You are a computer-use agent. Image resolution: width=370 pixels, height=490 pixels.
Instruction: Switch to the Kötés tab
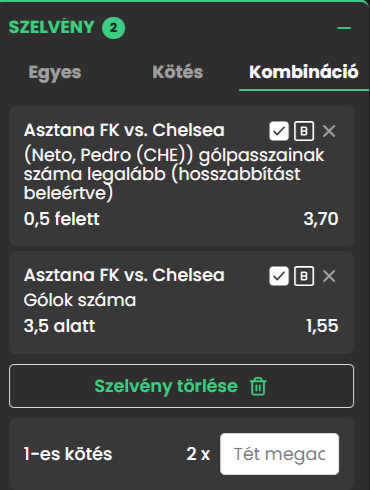[178, 72]
